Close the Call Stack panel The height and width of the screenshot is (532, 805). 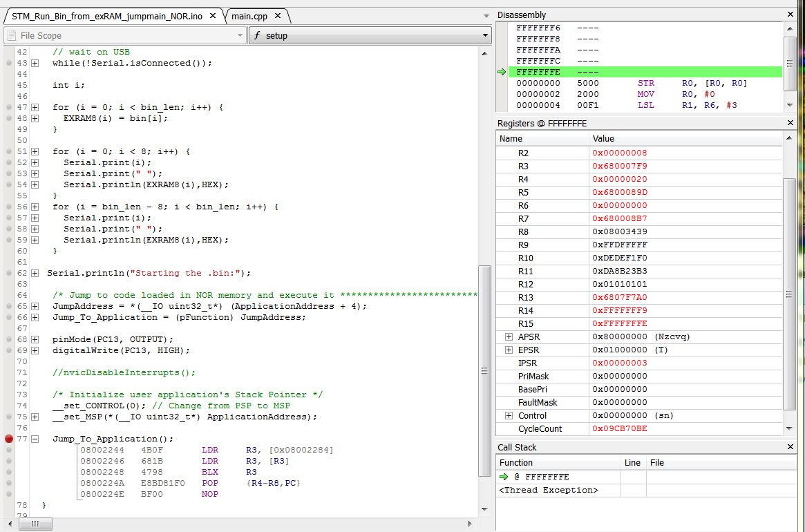pos(790,448)
